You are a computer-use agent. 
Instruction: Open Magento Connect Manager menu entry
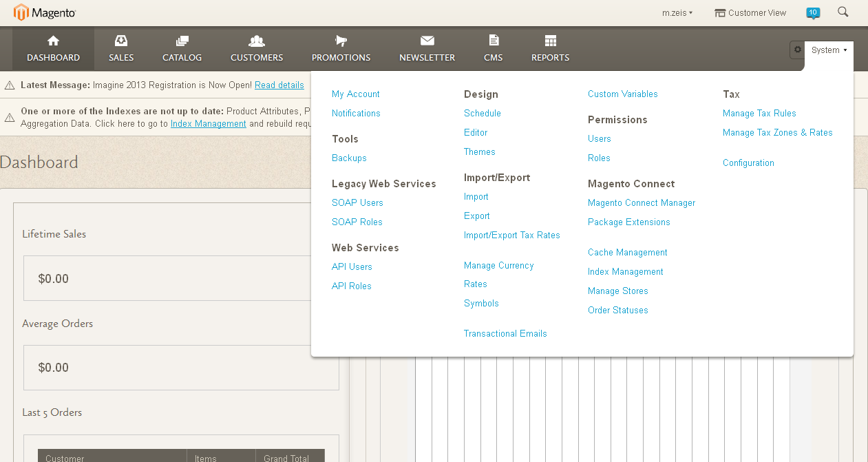coord(641,203)
